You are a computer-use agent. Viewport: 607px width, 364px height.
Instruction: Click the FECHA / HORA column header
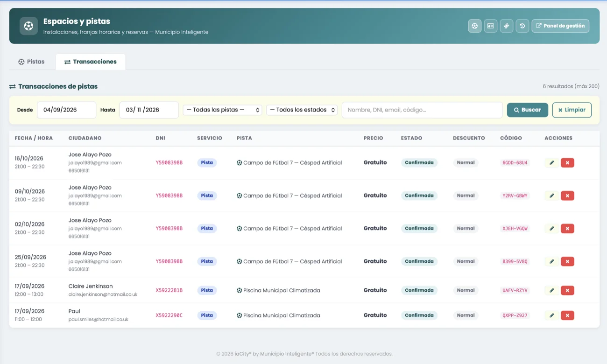coord(34,138)
